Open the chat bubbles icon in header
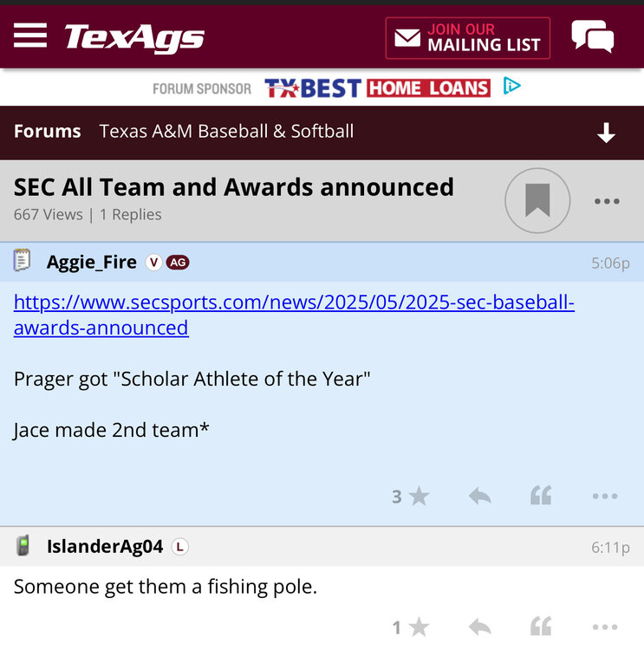Viewport: 644px width, 650px height. coord(593,37)
